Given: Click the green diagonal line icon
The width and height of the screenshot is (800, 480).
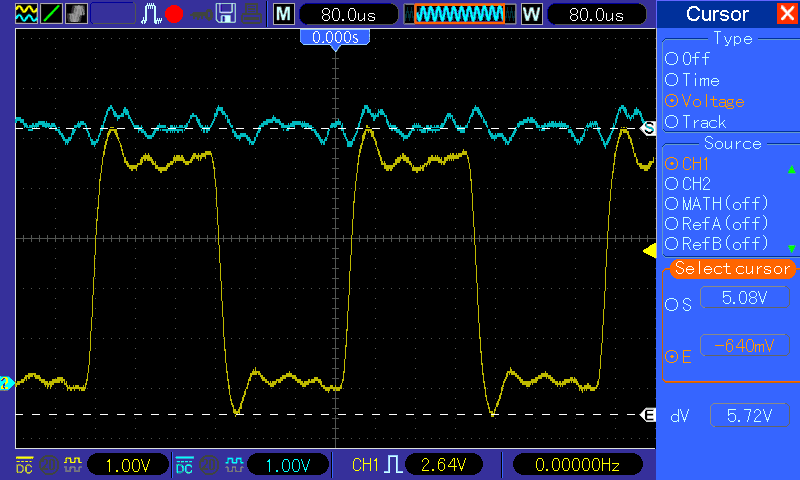Looking at the screenshot, I should (51, 14).
